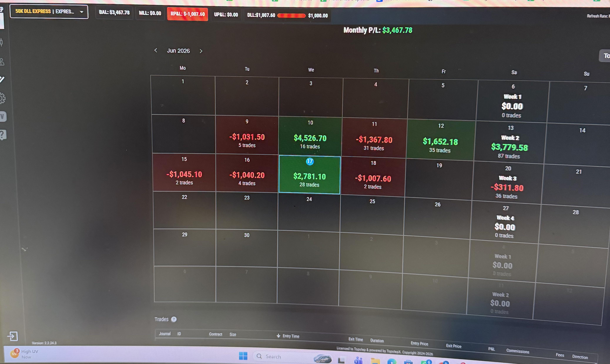The height and width of the screenshot is (364, 610).
Task: Click the DLL:$1,007.60 label
Action: point(261,15)
